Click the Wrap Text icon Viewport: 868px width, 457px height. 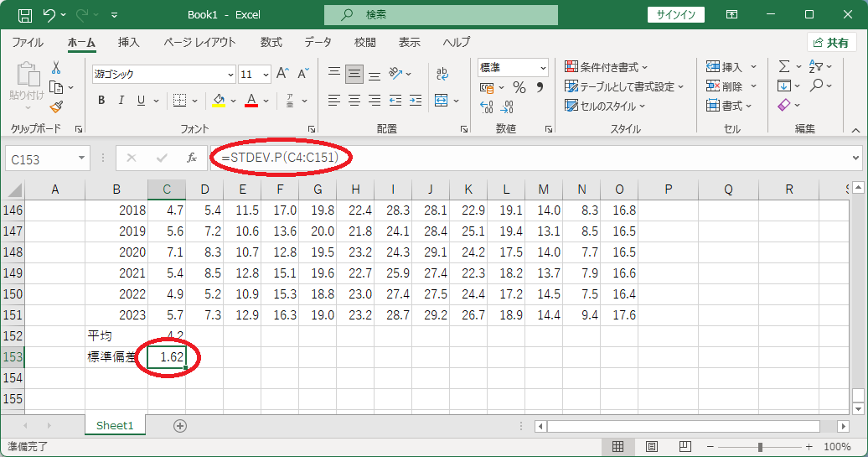pyautogui.click(x=442, y=73)
